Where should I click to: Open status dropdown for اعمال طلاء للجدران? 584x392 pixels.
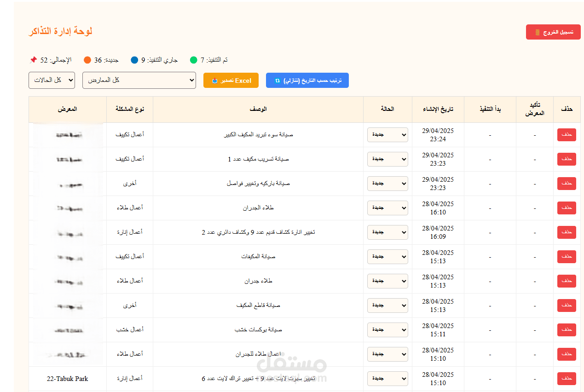[387, 354]
